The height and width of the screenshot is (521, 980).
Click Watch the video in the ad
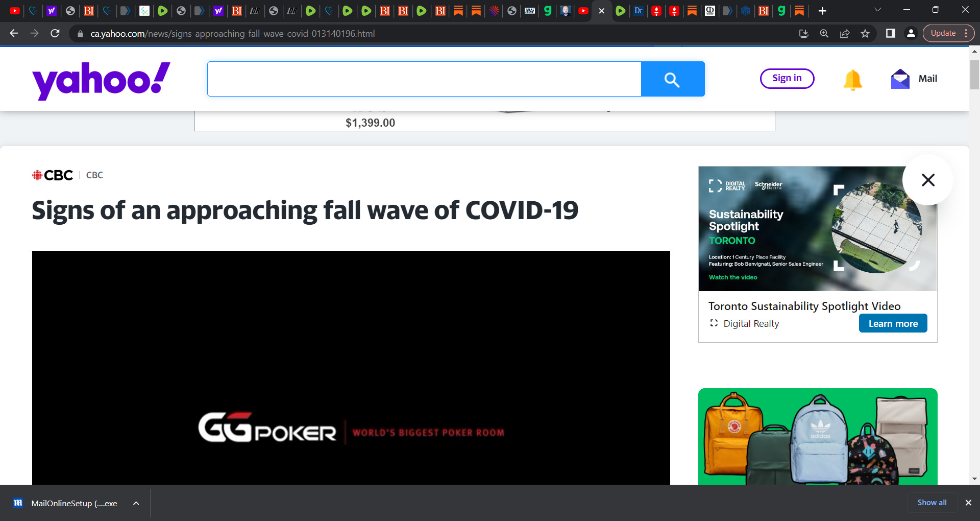[733, 277]
